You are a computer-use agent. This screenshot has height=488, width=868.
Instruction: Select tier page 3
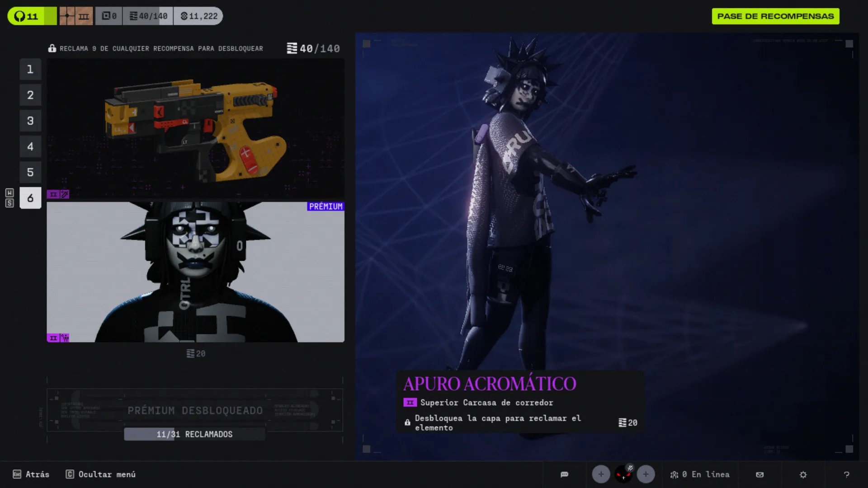click(30, 121)
